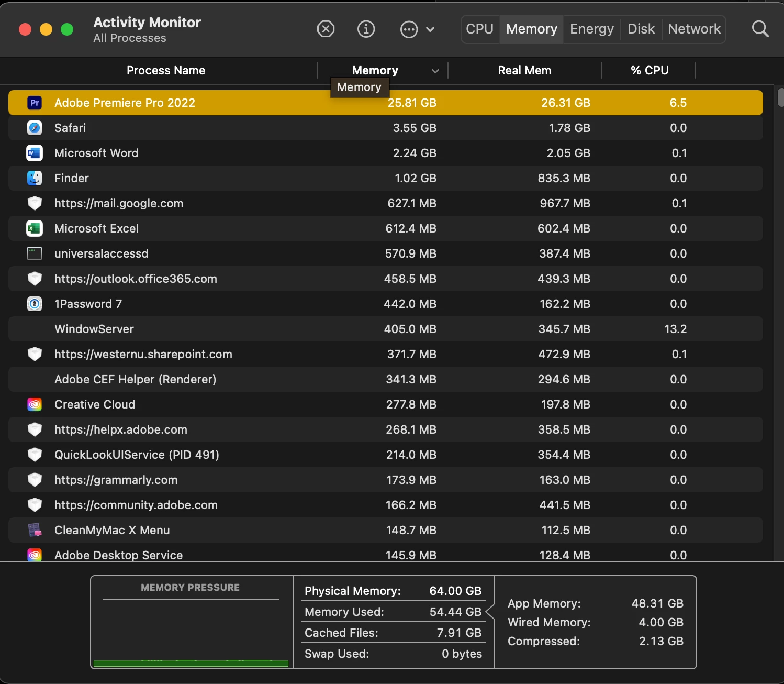
Task: Click the Finder face icon
Action: tap(35, 178)
